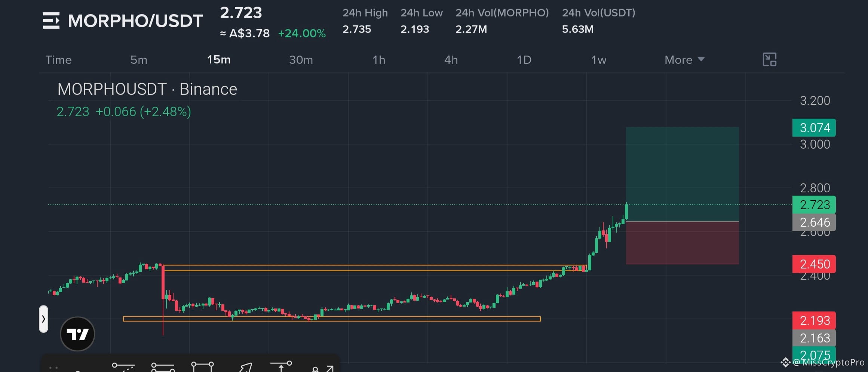Select the 2.646 entry price label
Image resolution: width=868 pixels, height=372 pixels.
(814, 222)
